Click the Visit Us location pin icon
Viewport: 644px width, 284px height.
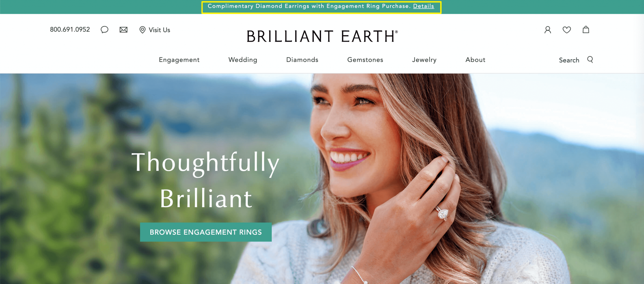(142, 30)
